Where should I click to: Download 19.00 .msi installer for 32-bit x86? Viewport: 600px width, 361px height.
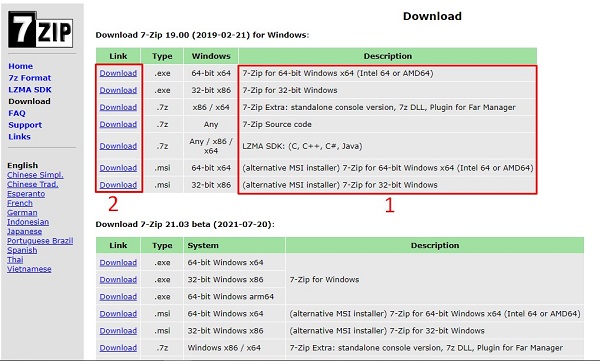118,185
